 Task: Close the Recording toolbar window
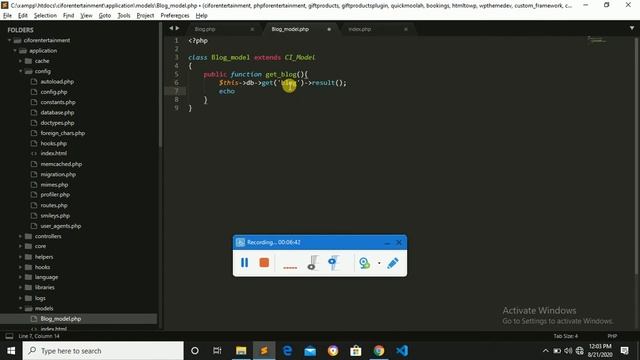[399, 242]
